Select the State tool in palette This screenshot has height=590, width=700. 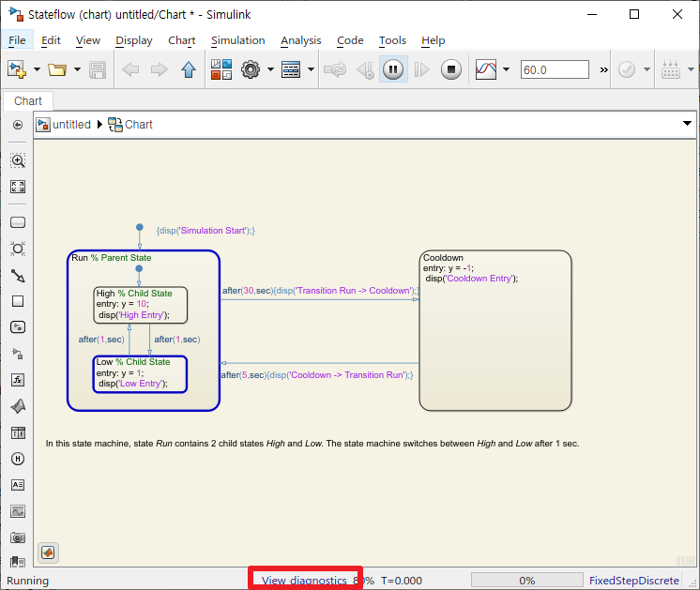coord(18,222)
